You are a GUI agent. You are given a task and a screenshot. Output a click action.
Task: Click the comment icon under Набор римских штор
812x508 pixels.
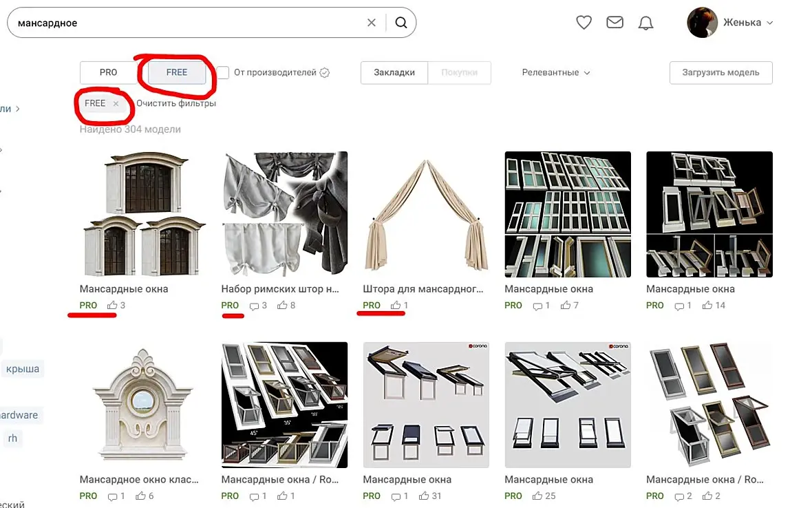pos(254,306)
